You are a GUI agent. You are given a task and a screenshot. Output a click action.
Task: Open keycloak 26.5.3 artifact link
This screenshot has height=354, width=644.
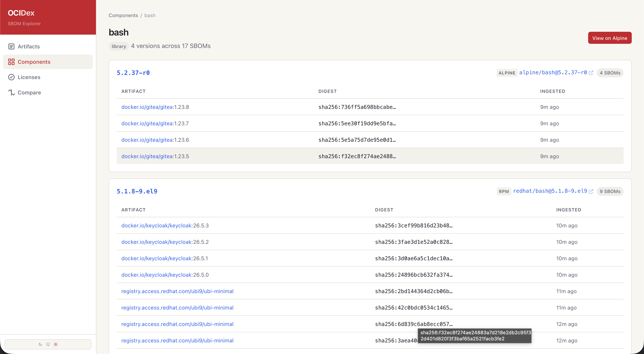point(165,225)
